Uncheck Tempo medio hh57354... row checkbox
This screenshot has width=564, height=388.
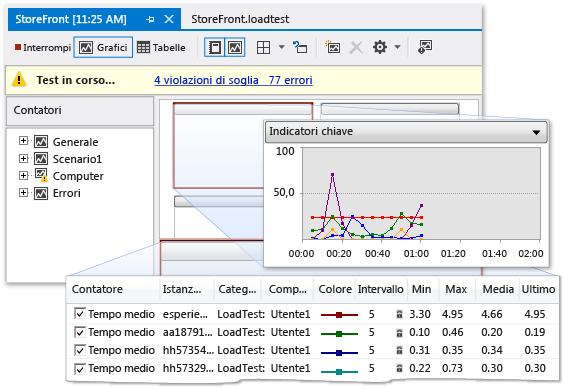80,350
